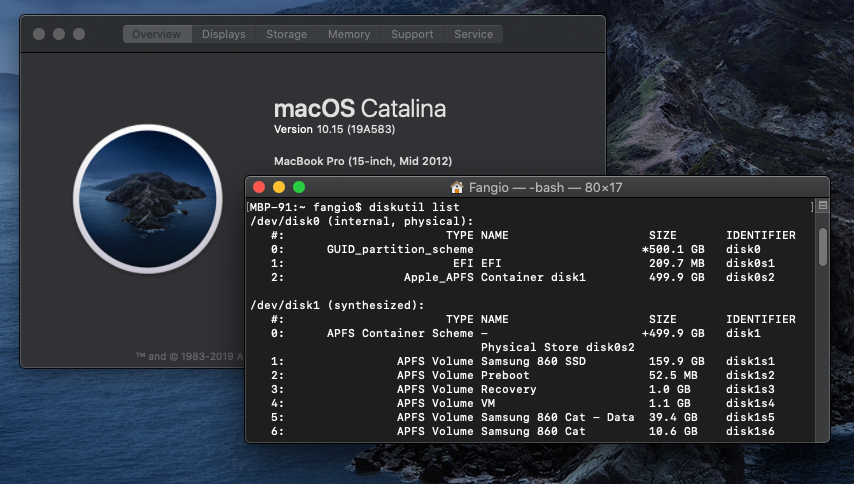The height and width of the screenshot is (484, 854).
Task: Click 'APFS Container Scheme' entry
Action: 400,333
